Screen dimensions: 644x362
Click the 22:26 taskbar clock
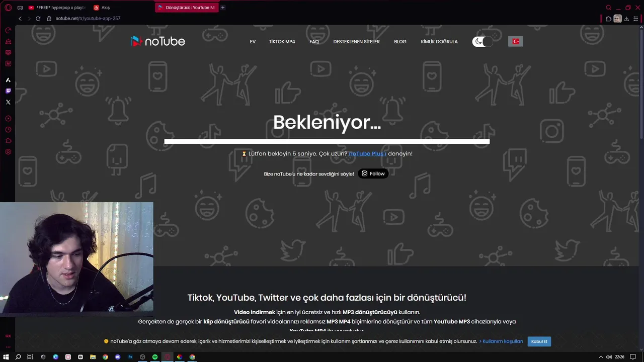tap(619, 357)
